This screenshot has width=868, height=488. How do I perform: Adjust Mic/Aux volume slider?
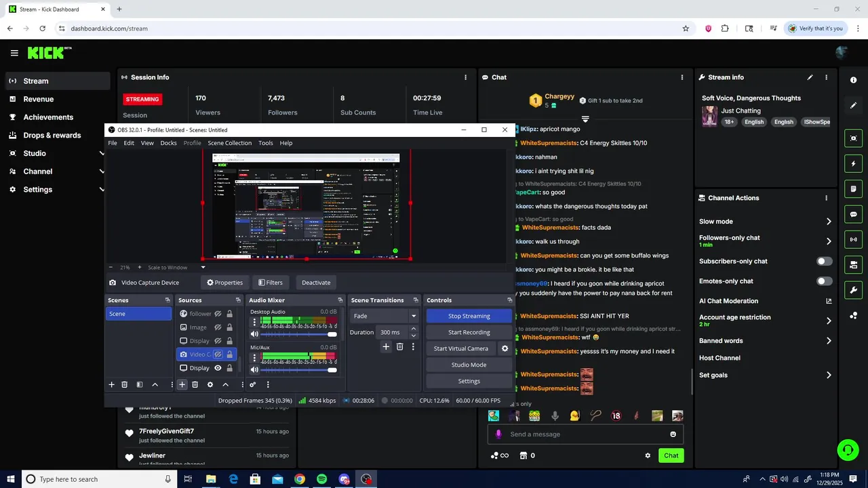coord(298,370)
